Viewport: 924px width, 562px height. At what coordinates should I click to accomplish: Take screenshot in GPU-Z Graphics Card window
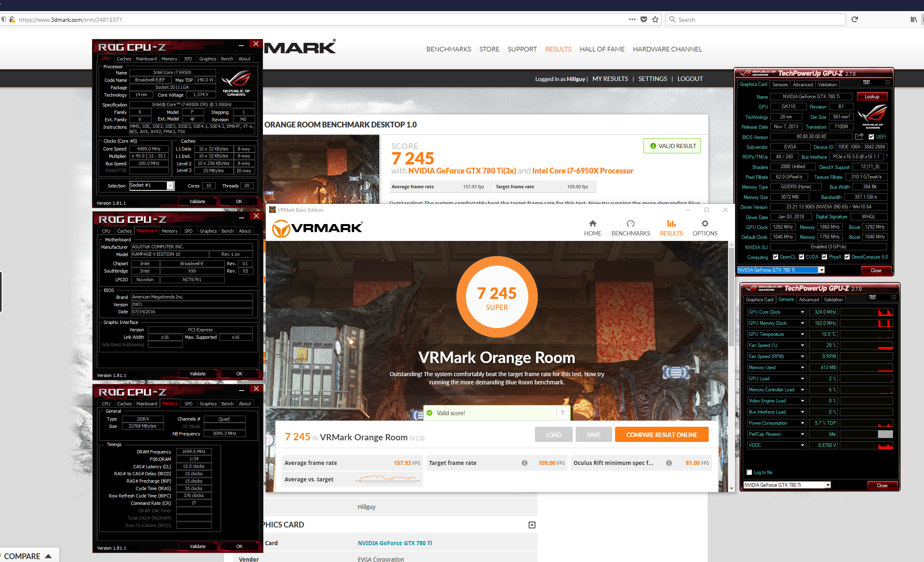pos(866,82)
